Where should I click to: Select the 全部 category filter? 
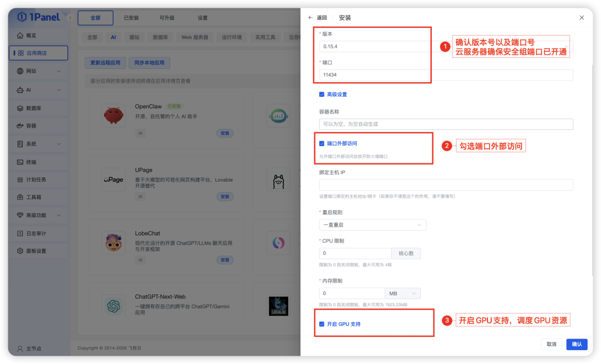[92, 37]
